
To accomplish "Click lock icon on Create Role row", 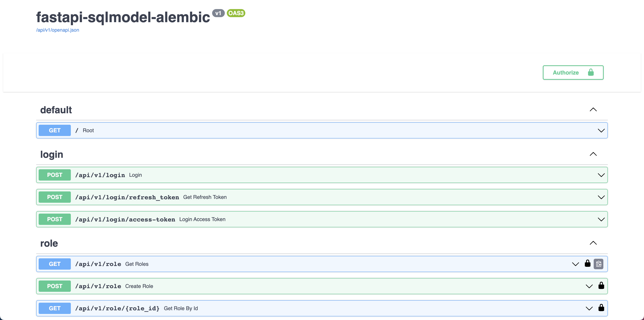I will click(601, 286).
